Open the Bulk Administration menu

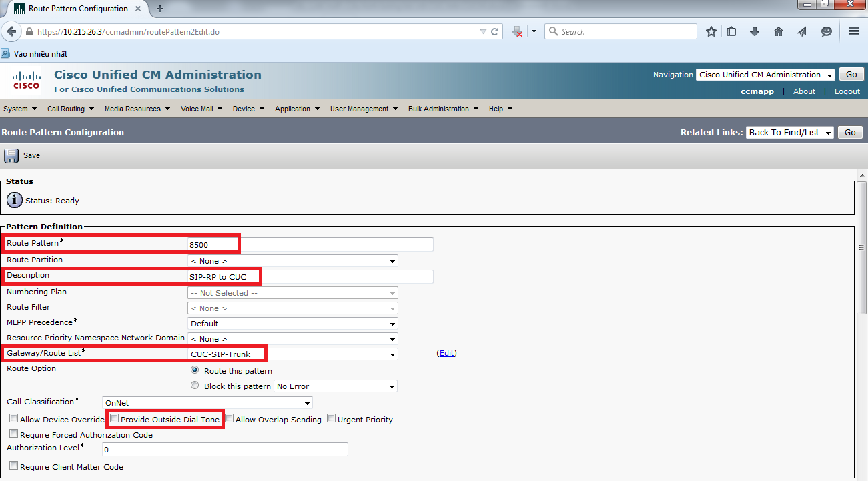[x=443, y=109]
